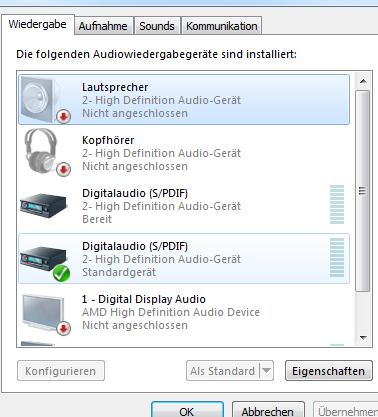Confirm the dialog with OK
The width and height of the screenshot is (378, 417).
[187, 410]
